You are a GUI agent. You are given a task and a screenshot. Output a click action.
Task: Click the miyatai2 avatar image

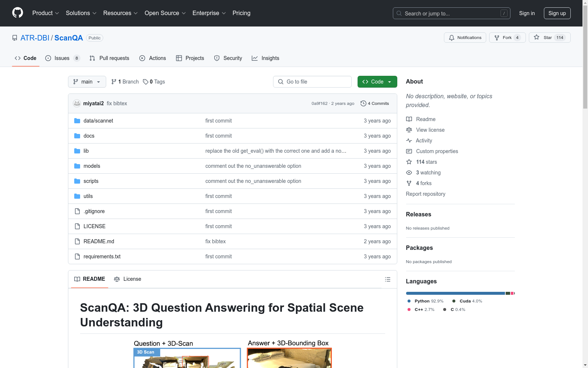click(x=77, y=103)
